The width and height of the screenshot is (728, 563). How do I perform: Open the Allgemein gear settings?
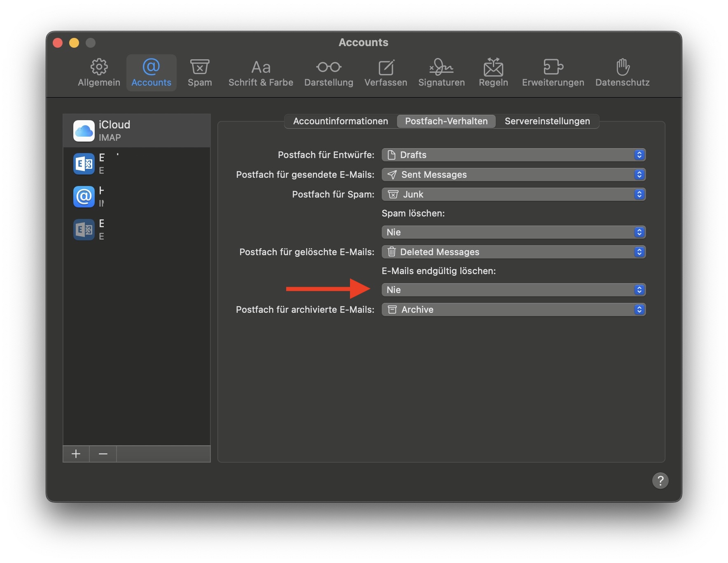point(99,73)
